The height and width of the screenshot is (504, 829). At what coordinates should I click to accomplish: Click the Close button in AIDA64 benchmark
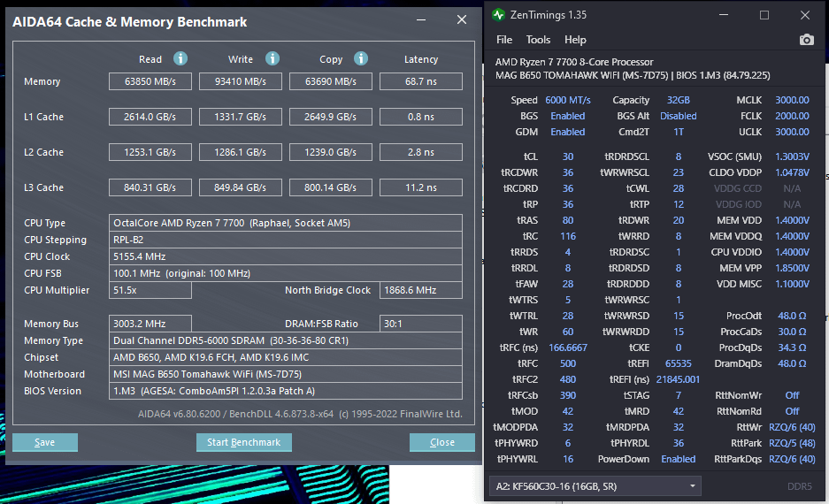[442, 442]
